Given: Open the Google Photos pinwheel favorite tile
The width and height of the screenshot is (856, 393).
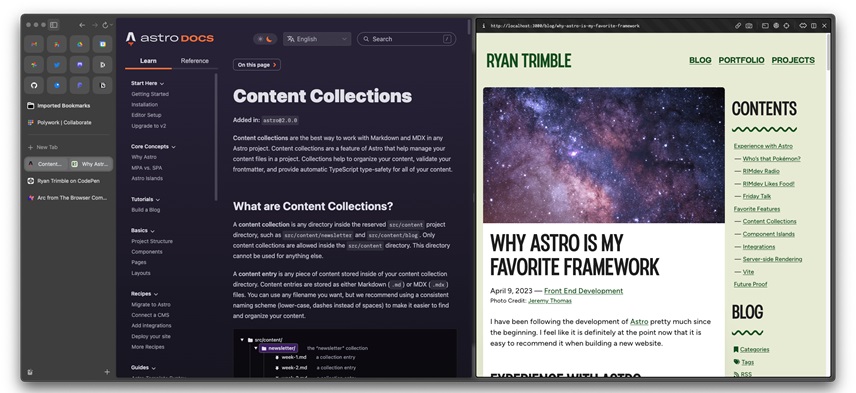Looking at the screenshot, I should pos(34,64).
